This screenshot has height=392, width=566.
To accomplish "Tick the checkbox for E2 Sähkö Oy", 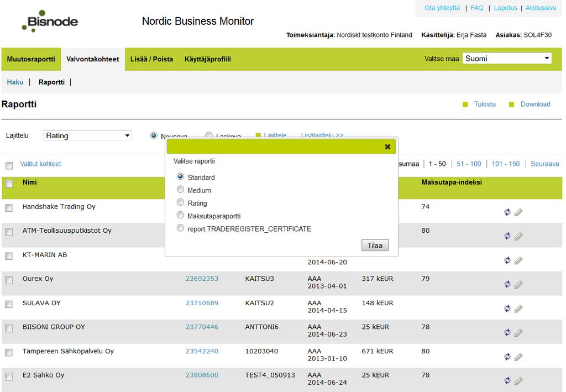I will (9, 377).
